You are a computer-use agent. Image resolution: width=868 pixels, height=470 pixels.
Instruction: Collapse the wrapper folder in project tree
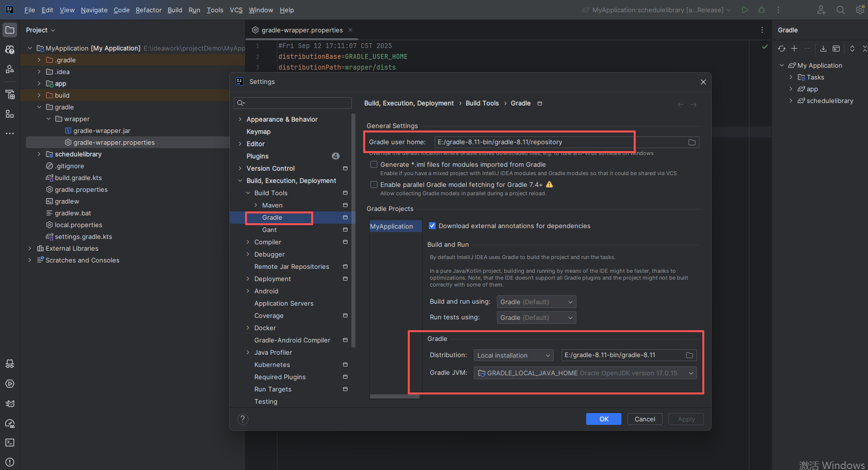click(x=49, y=119)
